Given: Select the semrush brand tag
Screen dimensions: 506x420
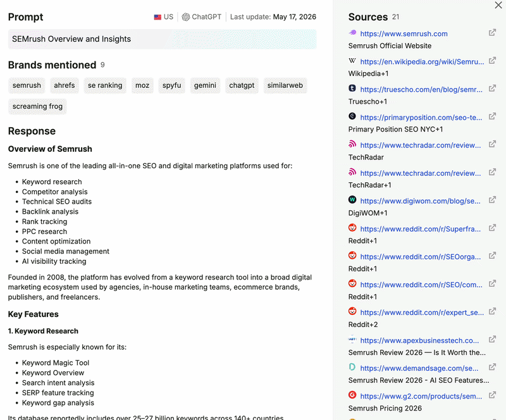Looking at the screenshot, I should click(x=27, y=85).
